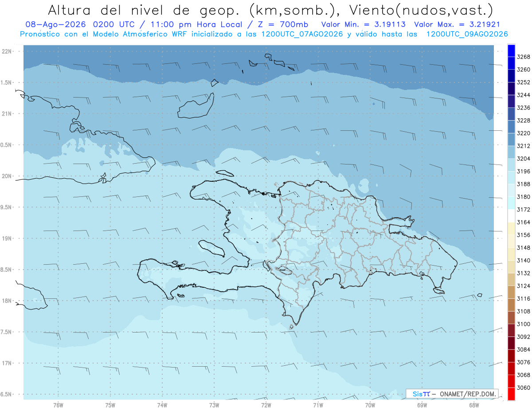
Task: Click the 6.5N axis label
Action: (x=7, y=395)
